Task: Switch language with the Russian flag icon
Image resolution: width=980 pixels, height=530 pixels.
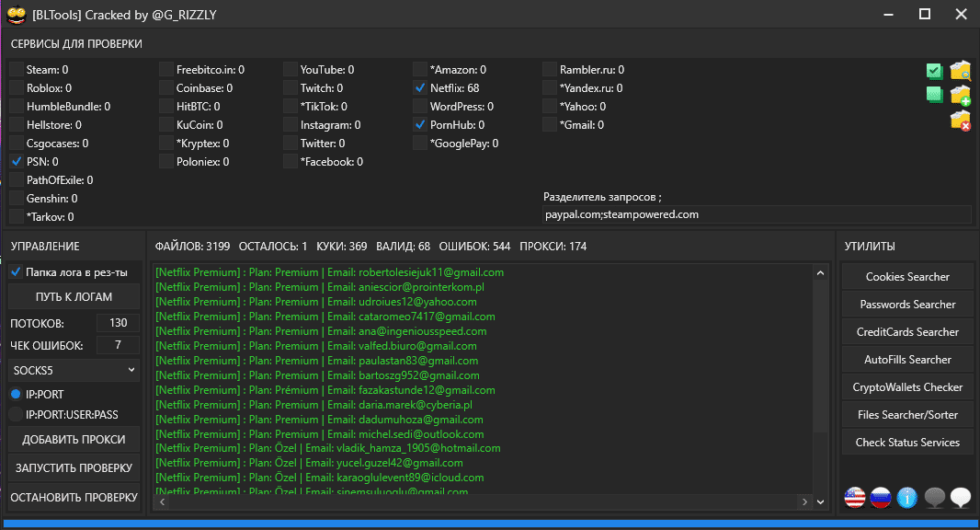Action: (881, 498)
